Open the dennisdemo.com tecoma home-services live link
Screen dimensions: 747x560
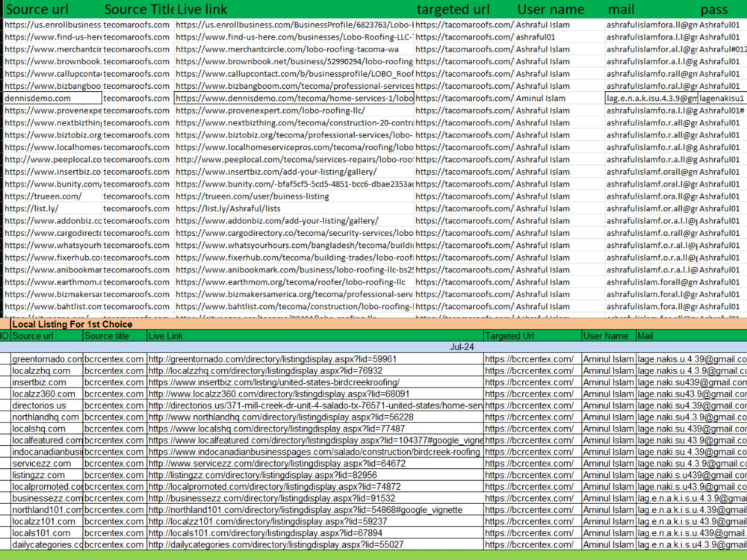tap(294, 98)
